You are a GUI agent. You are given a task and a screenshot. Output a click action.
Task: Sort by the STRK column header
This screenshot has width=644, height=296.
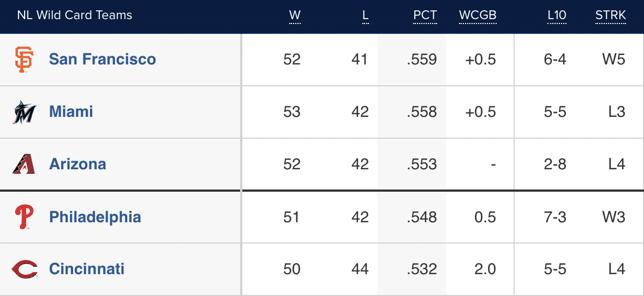click(x=610, y=15)
